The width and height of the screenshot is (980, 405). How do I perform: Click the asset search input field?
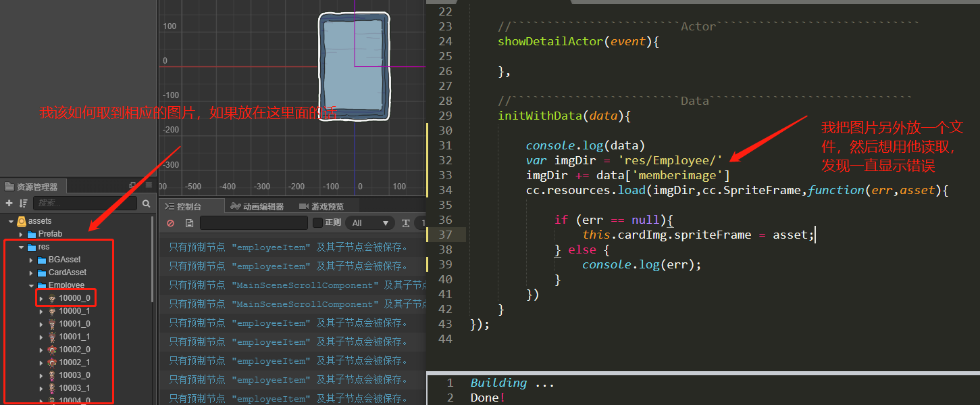click(85, 203)
